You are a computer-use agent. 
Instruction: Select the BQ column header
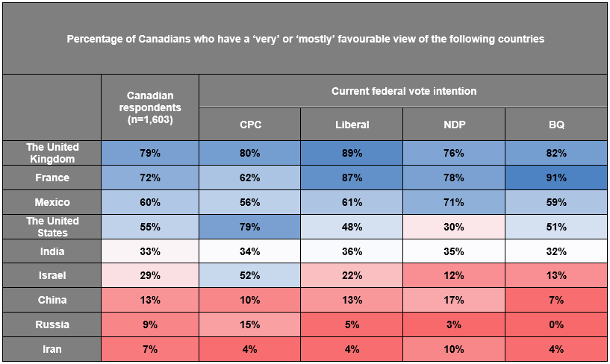coord(556,125)
